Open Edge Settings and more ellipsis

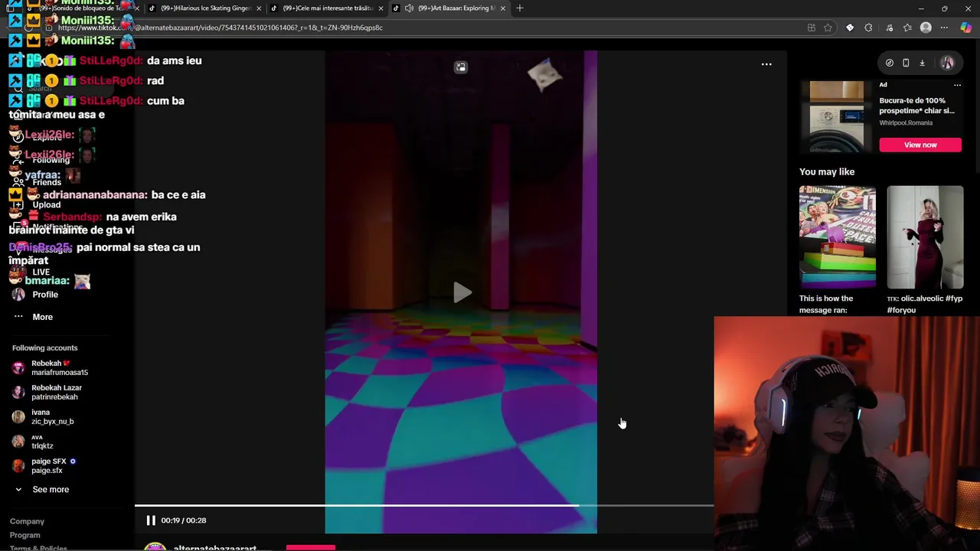click(x=944, y=28)
